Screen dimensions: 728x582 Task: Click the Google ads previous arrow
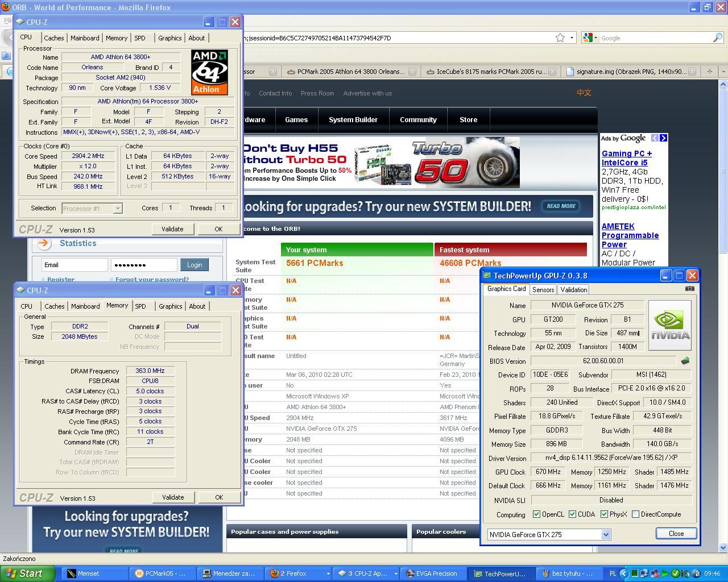(x=655, y=138)
